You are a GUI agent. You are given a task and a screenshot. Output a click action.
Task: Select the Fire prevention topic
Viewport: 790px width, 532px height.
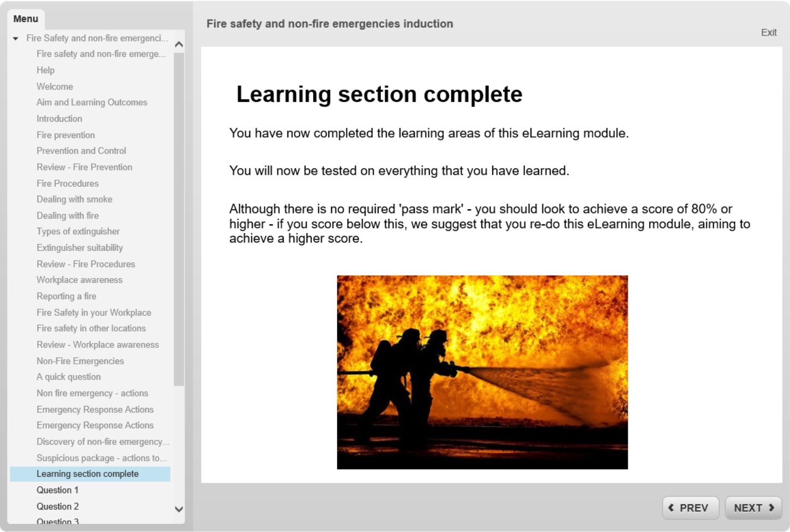click(x=66, y=135)
